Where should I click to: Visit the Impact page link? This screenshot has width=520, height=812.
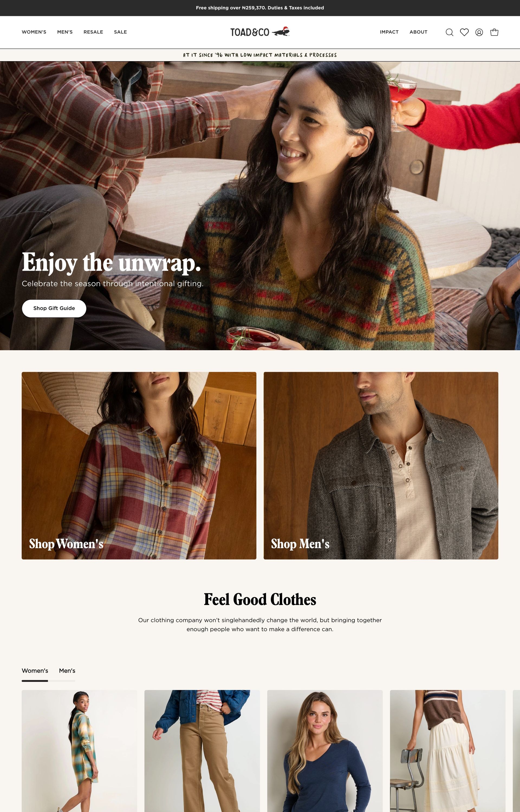point(389,32)
